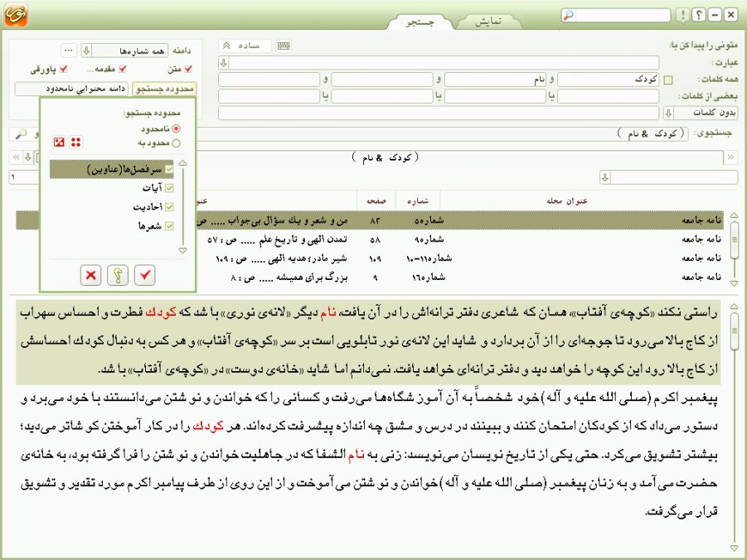Open dropdown arrow beside left double-chevron
747x560 pixels.
[28, 157]
